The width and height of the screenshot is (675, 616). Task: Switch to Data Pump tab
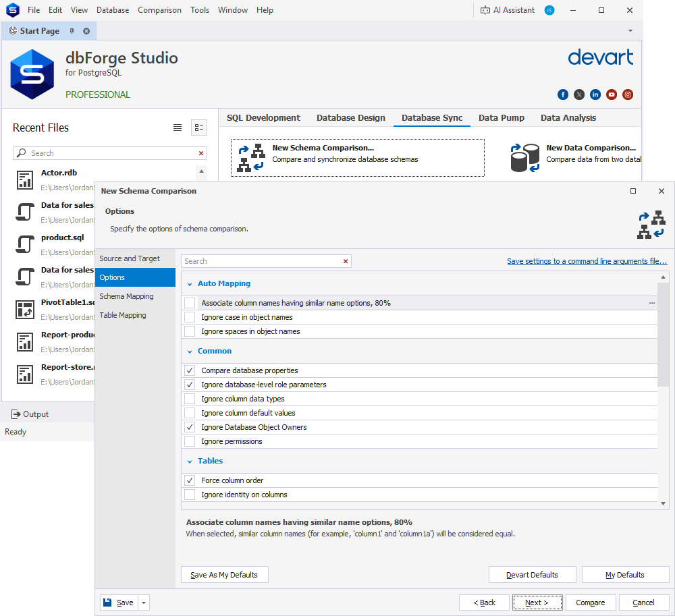click(502, 118)
